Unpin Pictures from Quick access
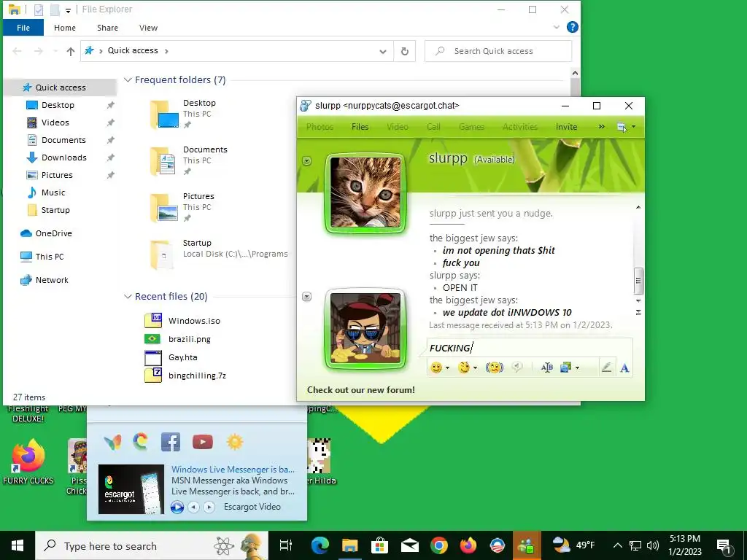Image resolution: width=747 pixels, height=560 pixels. [x=111, y=175]
